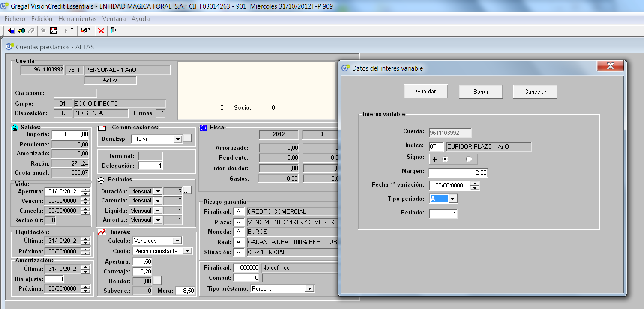644x309 pixels.
Task: Open the Liquida Mensual dropdown
Action: click(x=158, y=211)
